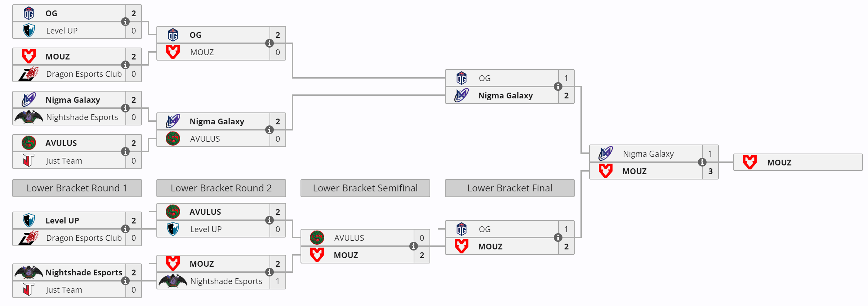This screenshot has height=306, width=868.
Task: Click Level UP name in Lower Bracket Round 2
Action: point(206,229)
